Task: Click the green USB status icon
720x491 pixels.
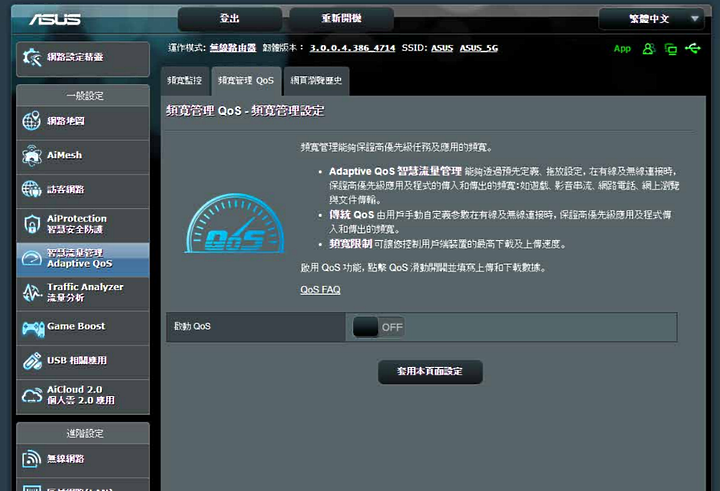Action: pos(693,48)
